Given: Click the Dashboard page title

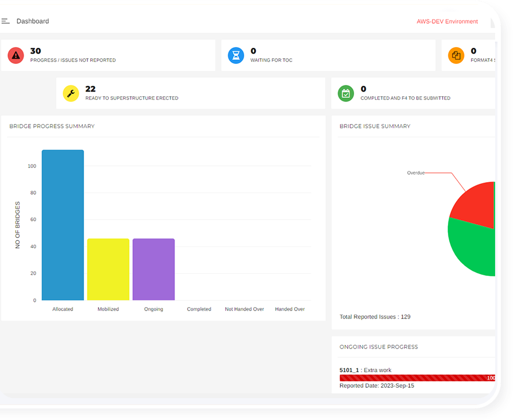Looking at the screenshot, I should (x=33, y=21).
